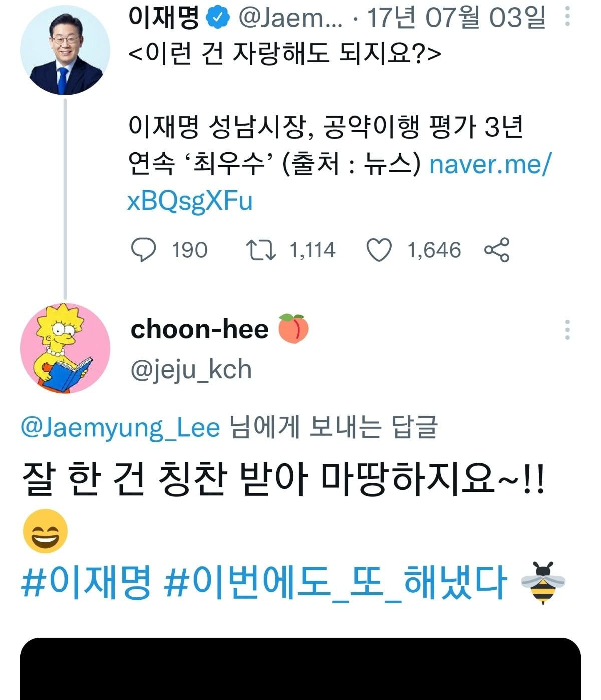Open 이재명 profile picture

65,50
